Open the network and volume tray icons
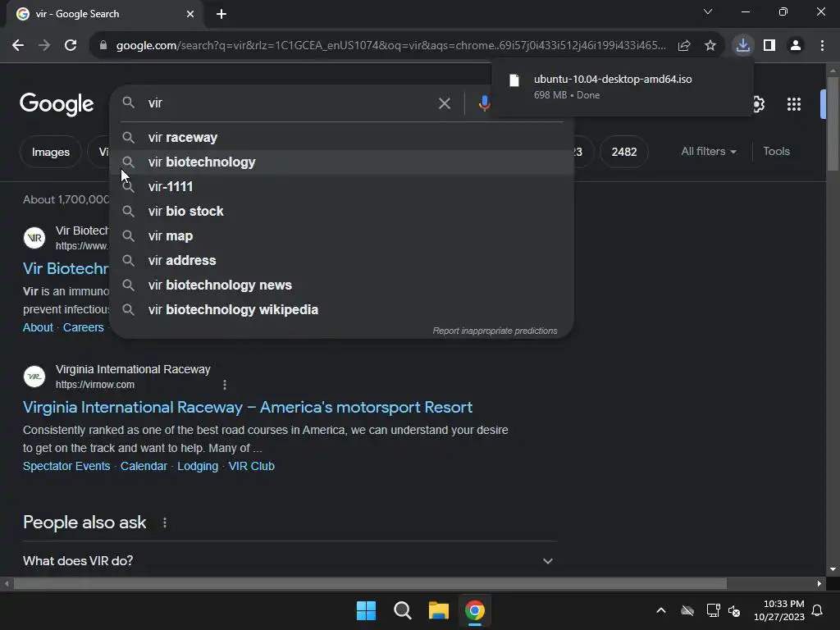 [x=724, y=610]
